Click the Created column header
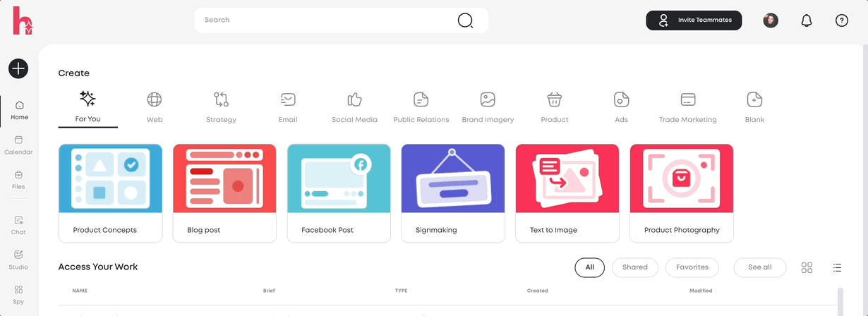Image resolution: width=868 pixels, height=316 pixels. point(537,291)
